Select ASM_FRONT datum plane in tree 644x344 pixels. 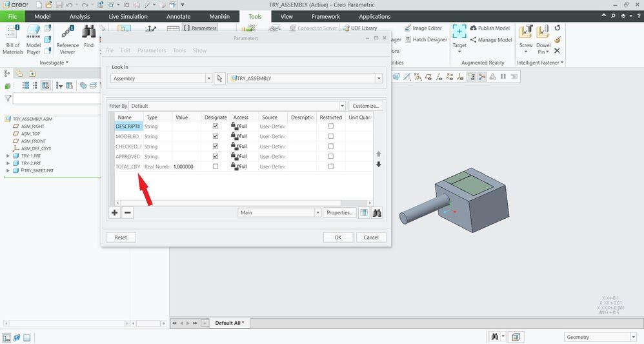coord(34,141)
